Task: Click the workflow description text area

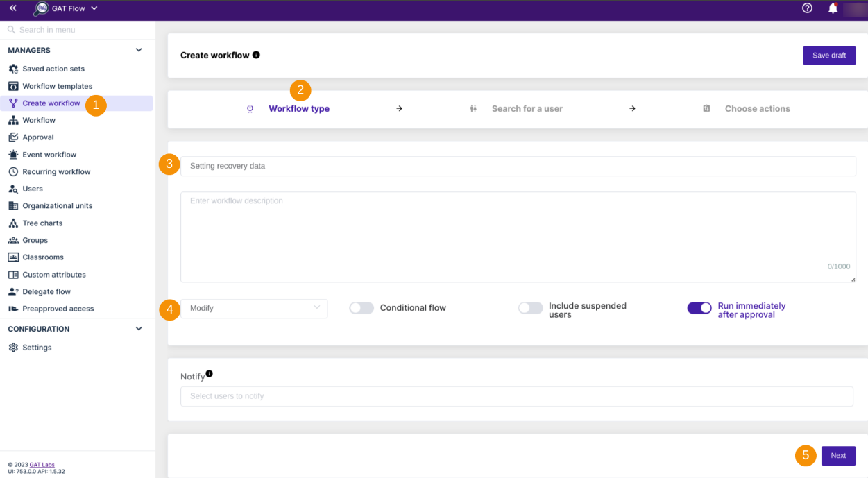Action: [x=518, y=237]
